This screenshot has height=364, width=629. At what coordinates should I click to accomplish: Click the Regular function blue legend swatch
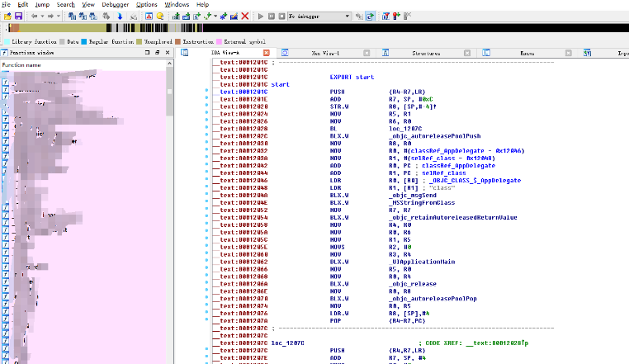pyautogui.click(x=84, y=41)
